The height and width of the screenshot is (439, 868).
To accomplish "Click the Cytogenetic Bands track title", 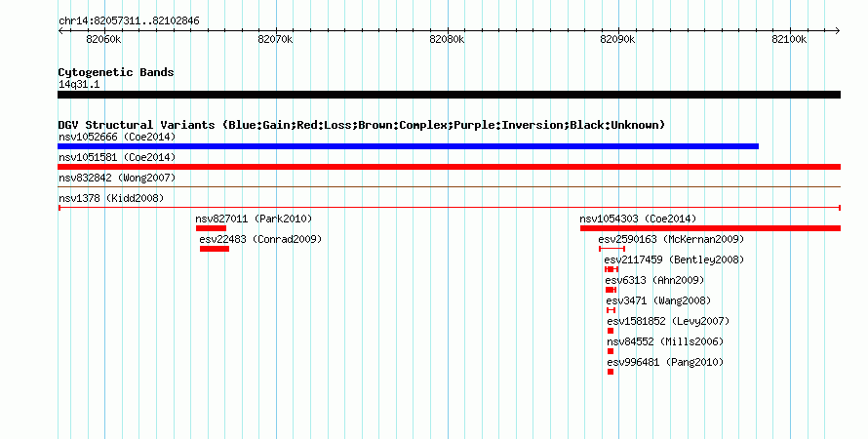I will pos(116,72).
